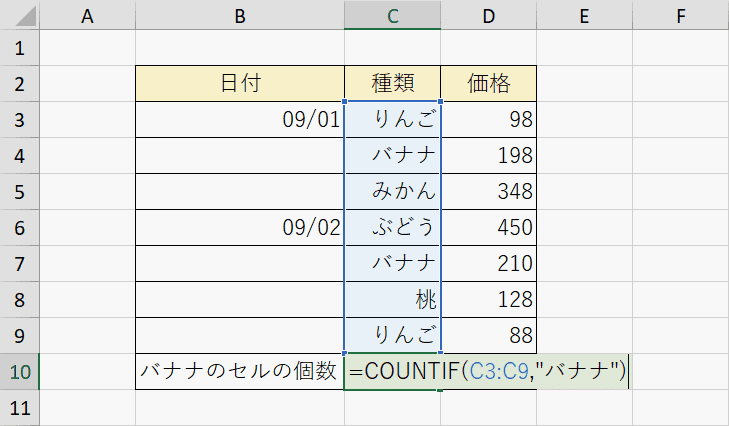Click the price cell 450
This screenshot has height=426, width=729.
pyautogui.click(x=488, y=227)
